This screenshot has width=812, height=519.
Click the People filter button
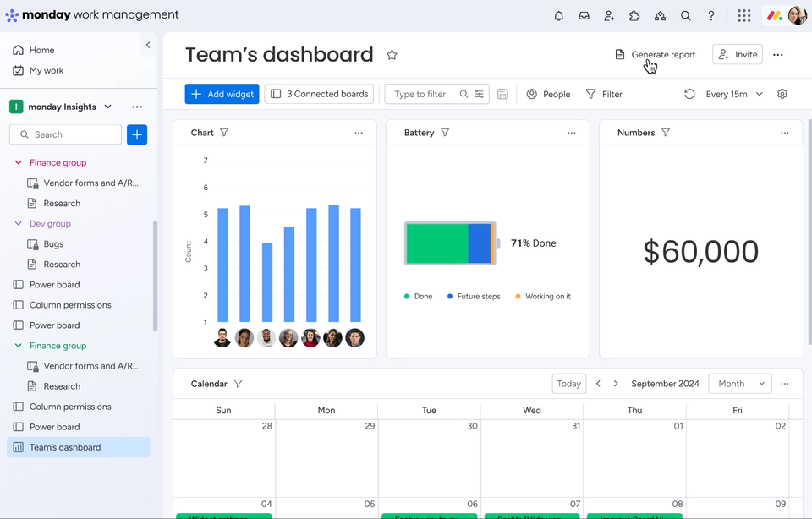[x=548, y=94]
